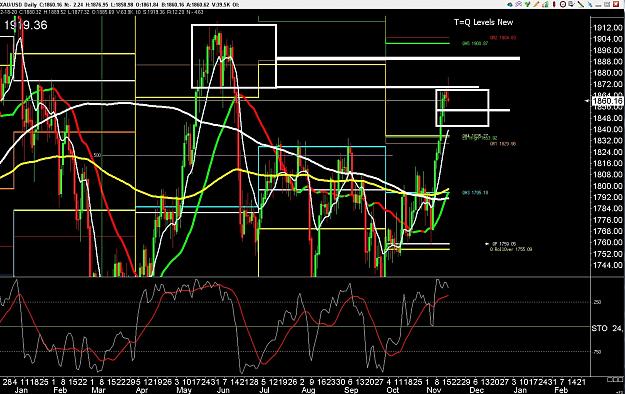Click 1848.00 on the price scale
The width and height of the screenshot is (625, 394).
608,118
